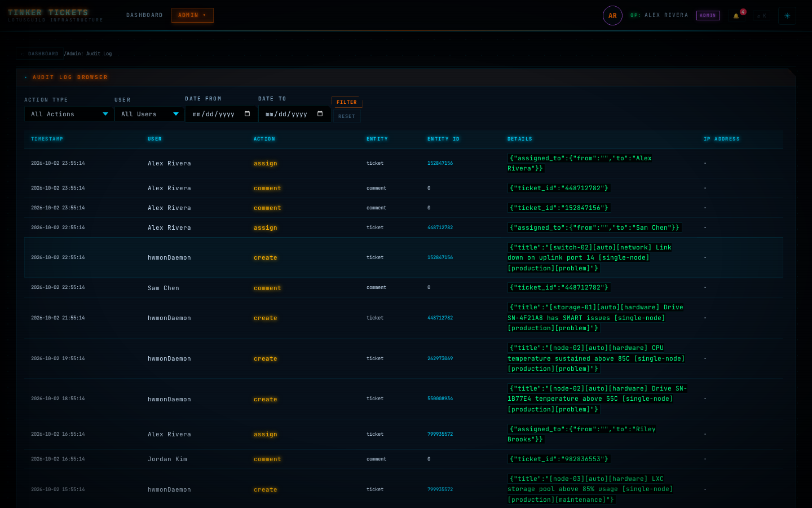
Task: Click the Audit Log Browser panel header
Action: tap(406, 77)
